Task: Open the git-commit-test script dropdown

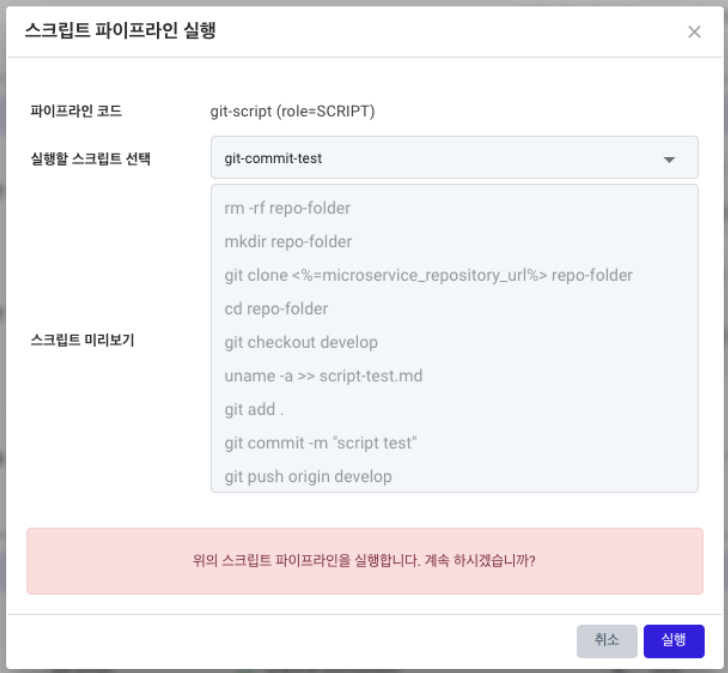Action: [454, 158]
